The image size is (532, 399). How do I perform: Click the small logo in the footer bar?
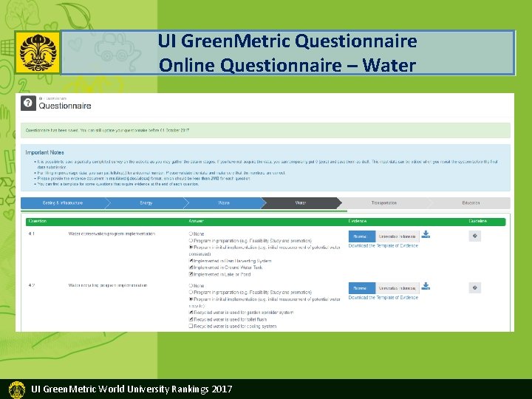tap(16, 389)
